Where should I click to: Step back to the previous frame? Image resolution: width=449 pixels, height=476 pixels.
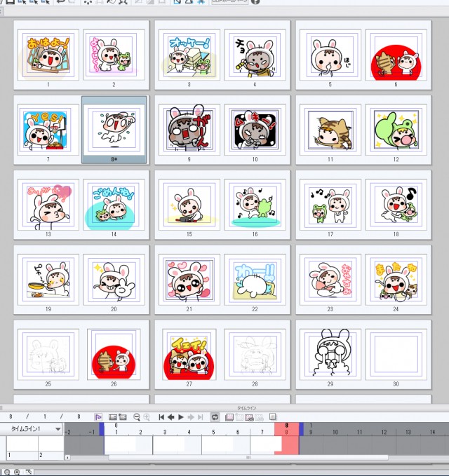pos(171,417)
